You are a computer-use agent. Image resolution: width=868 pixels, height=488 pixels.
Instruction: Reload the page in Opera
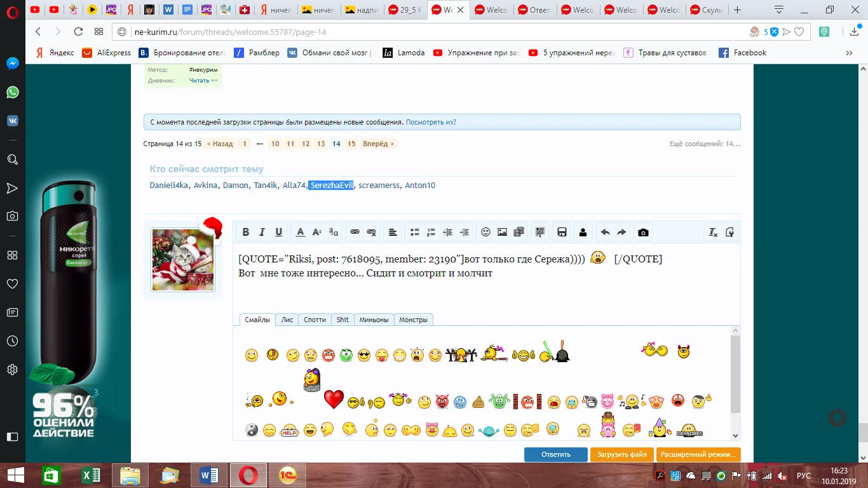(78, 32)
